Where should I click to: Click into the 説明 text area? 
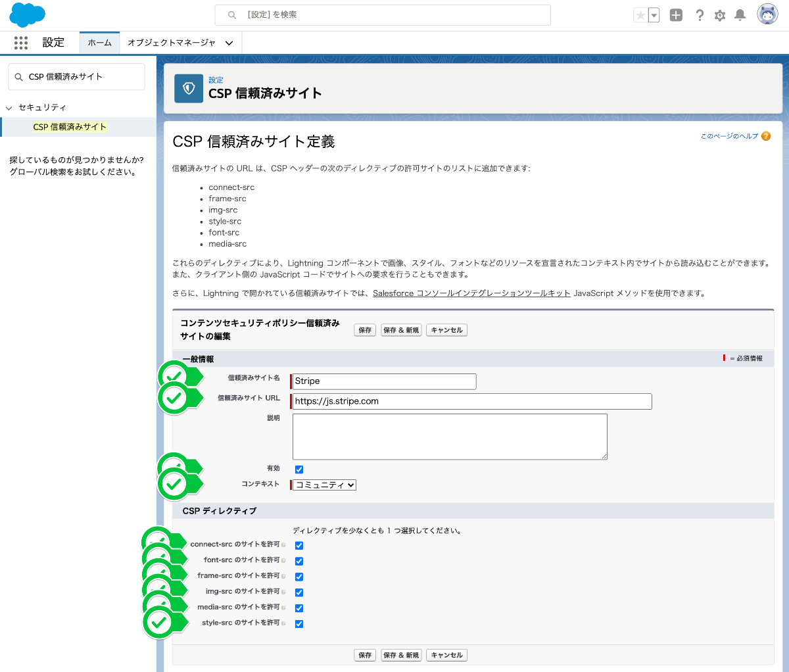point(450,437)
